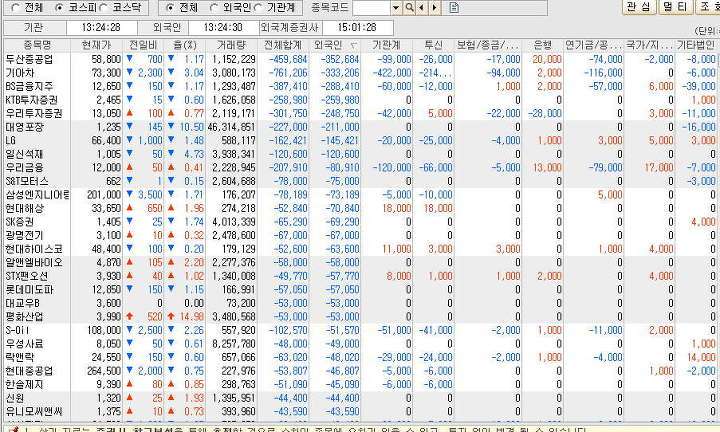
Task: Select the 기관계 investor radio button
Action: 258,8
